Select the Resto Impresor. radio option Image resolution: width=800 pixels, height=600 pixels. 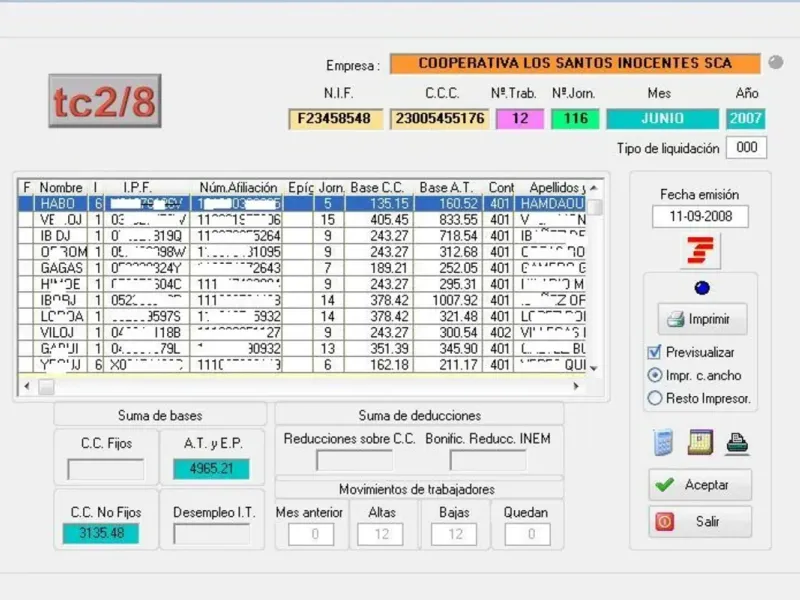click(x=655, y=398)
